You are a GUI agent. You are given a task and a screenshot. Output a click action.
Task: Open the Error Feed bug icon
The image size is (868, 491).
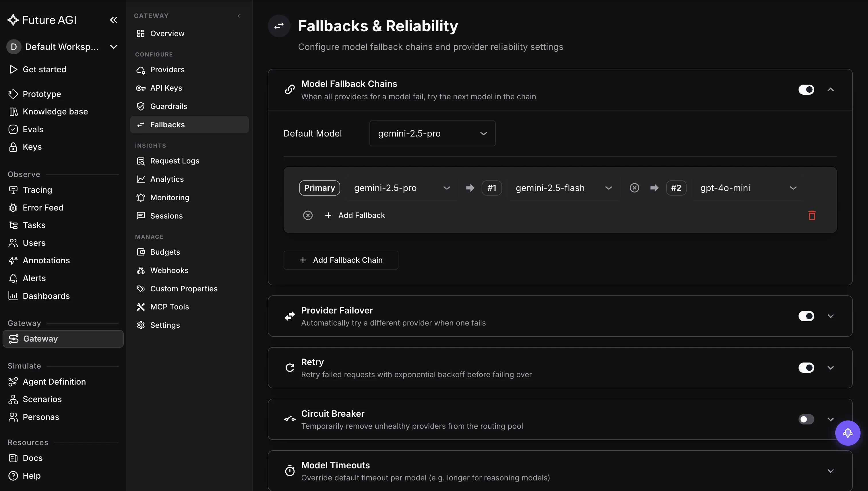tap(13, 207)
